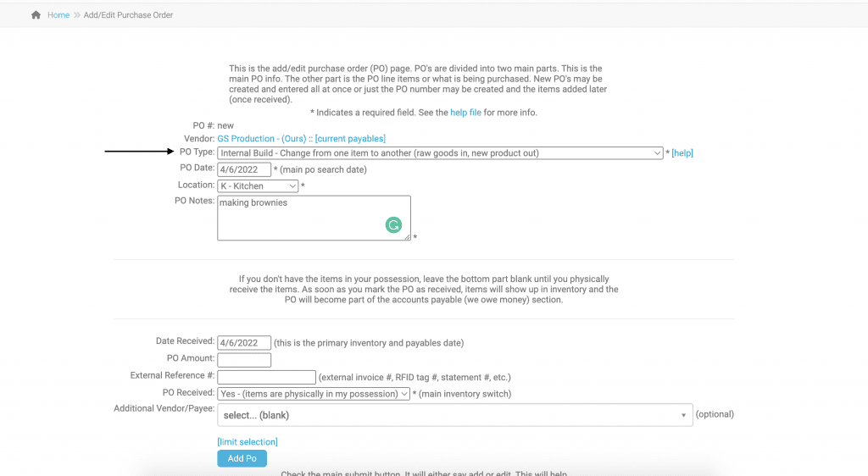Click the '(external invoice #, RFID tag #...' hint
The height and width of the screenshot is (476, 868).
(x=415, y=377)
